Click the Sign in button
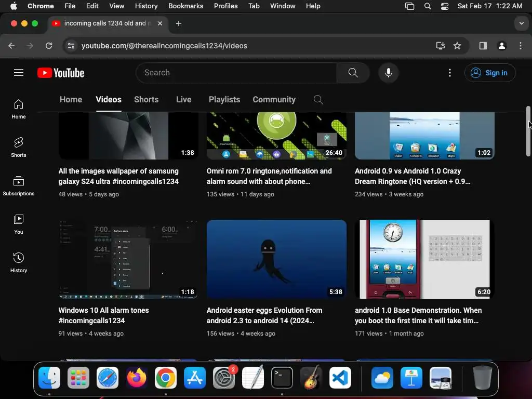The height and width of the screenshot is (399, 532). pyautogui.click(x=489, y=73)
